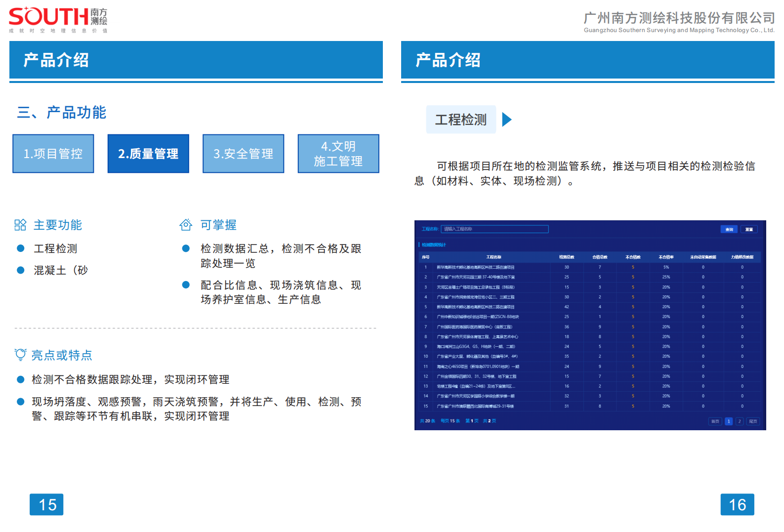Click the 工程名称 search input field

pyautogui.click(x=495, y=229)
